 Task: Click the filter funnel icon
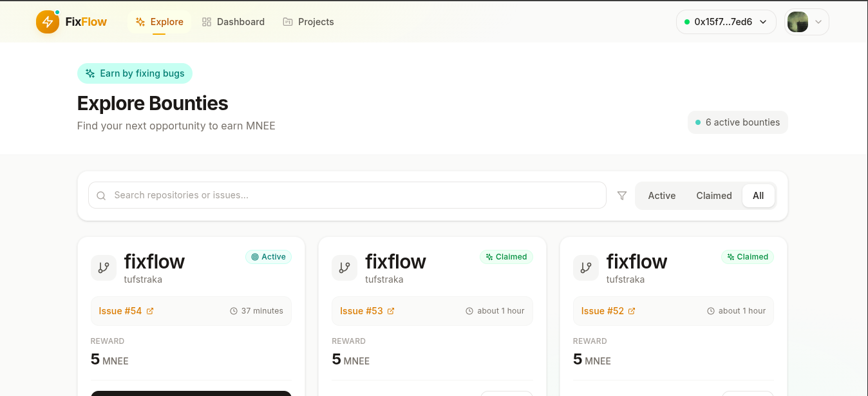click(x=622, y=196)
